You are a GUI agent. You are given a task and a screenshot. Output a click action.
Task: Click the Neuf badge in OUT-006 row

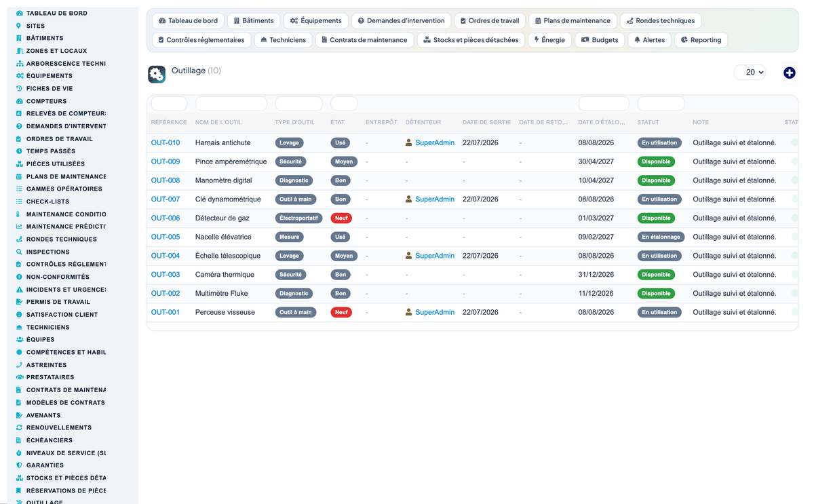(341, 218)
